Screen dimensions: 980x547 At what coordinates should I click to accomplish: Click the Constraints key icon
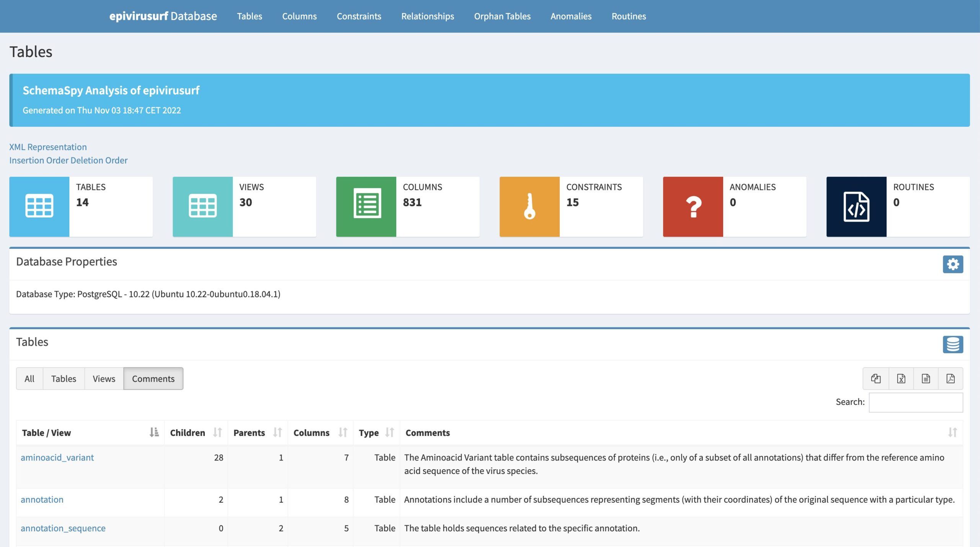[529, 206]
